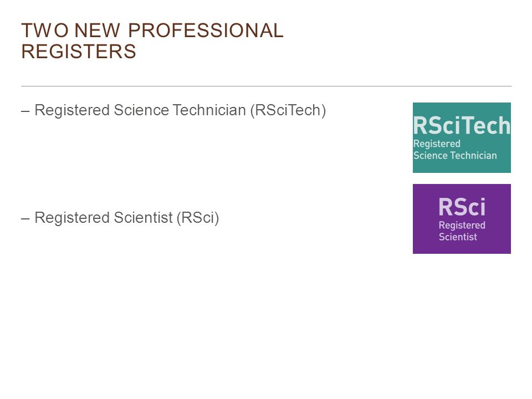Select the large 'RSciTech' text in teal badge

pos(462,126)
